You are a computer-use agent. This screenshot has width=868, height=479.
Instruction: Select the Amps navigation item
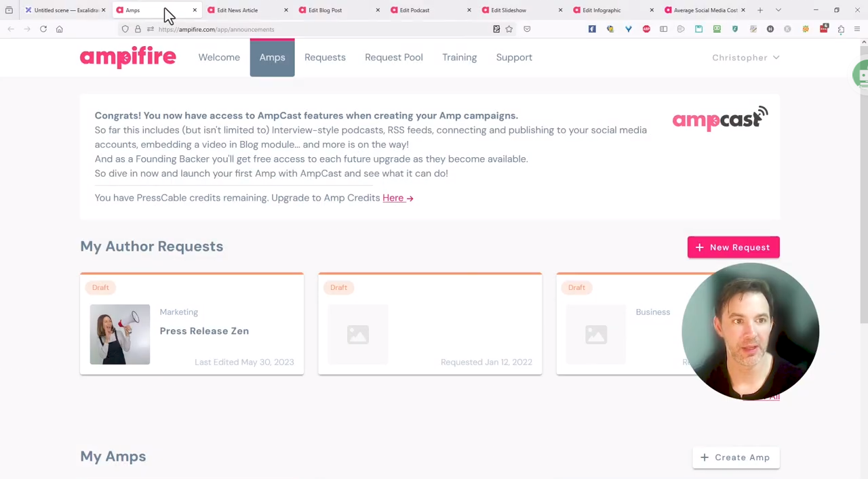[272, 57]
